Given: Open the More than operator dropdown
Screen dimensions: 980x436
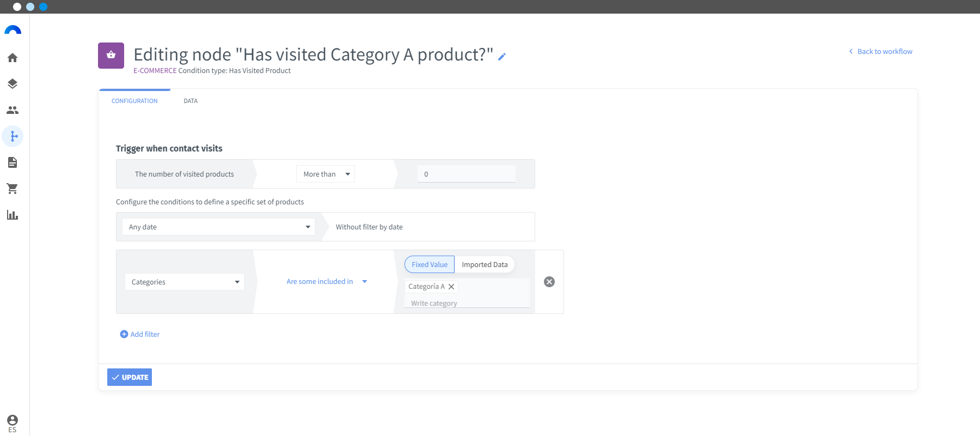Looking at the screenshot, I should 326,174.
